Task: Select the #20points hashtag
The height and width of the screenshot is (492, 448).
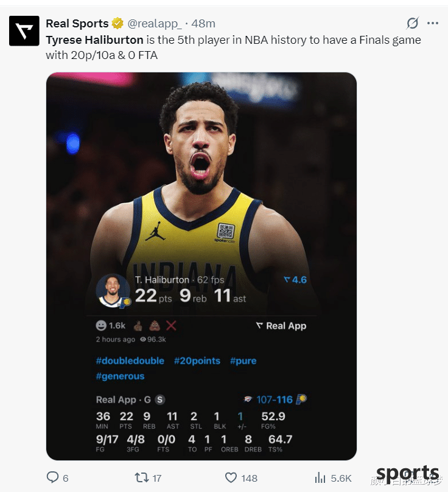Action: [197, 361]
